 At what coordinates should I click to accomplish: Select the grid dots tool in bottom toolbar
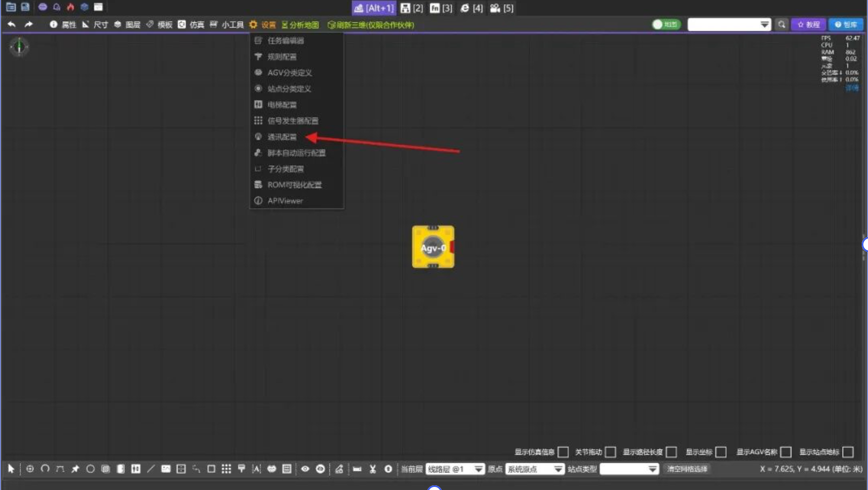pos(226,469)
